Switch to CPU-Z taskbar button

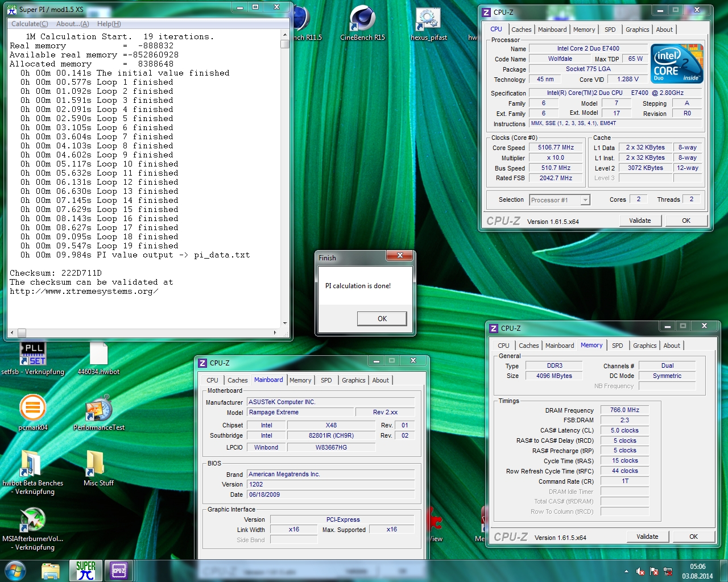[118, 571]
